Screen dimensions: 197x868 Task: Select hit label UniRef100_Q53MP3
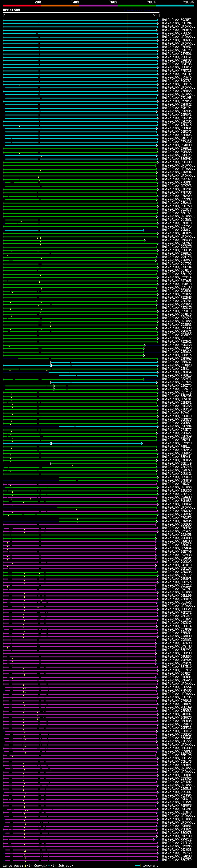[177, 349]
